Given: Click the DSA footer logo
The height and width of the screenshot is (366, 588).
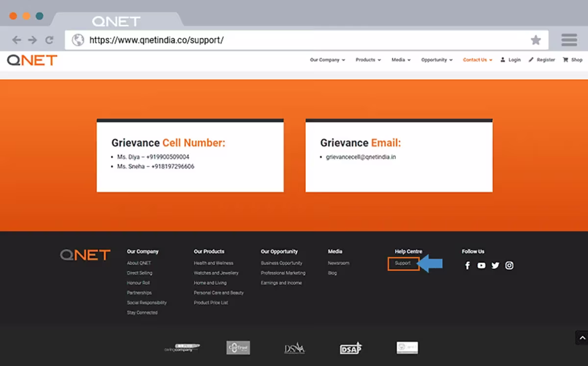Looking at the screenshot, I should click(294, 348).
